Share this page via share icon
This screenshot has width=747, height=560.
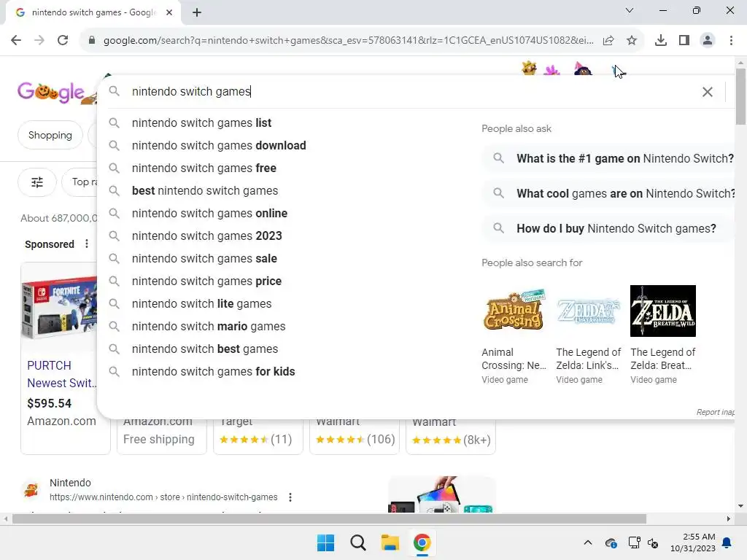coord(608,41)
